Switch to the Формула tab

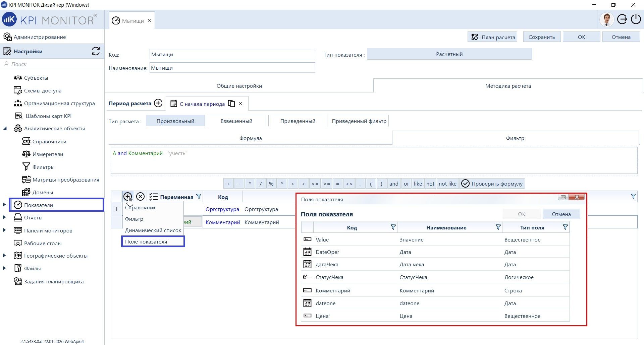pyautogui.click(x=251, y=138)
